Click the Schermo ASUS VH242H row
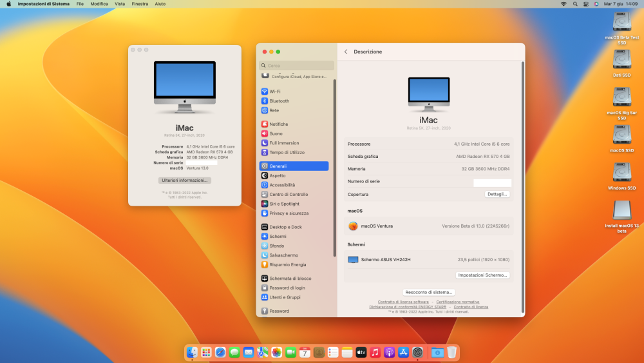 pos(428,259)
